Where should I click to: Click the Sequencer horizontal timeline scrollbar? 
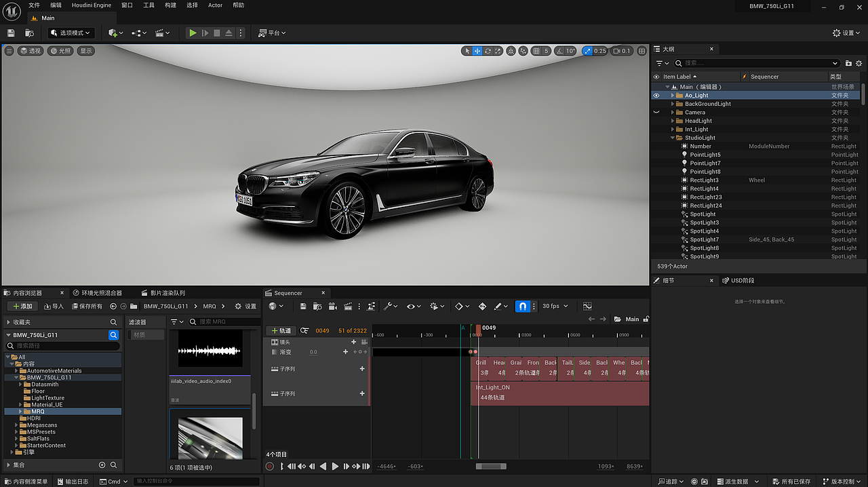pyautogui.click(x=491, y=466)
